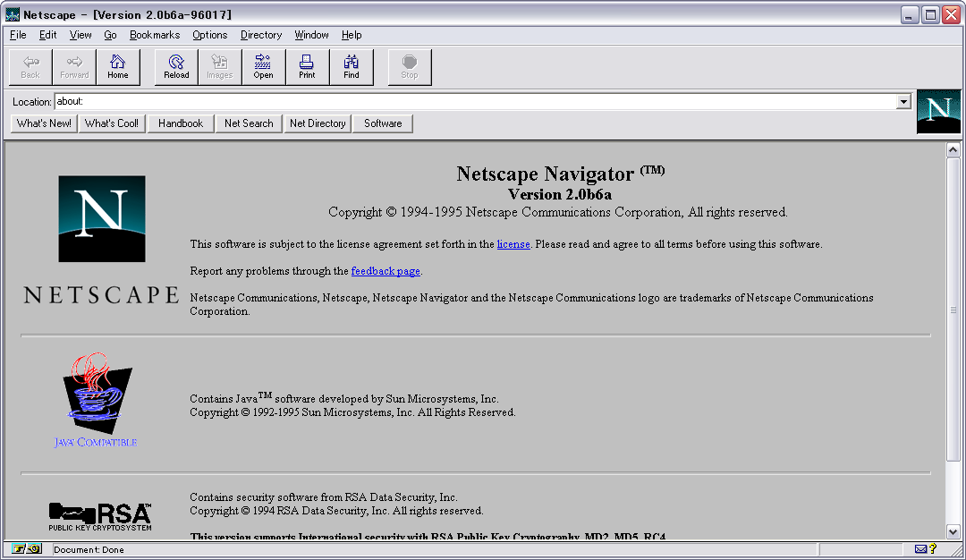This screenshot has width=966, height=560.
Task: Click the 'Version 2.0b6a' heading text
Action: 559,195
